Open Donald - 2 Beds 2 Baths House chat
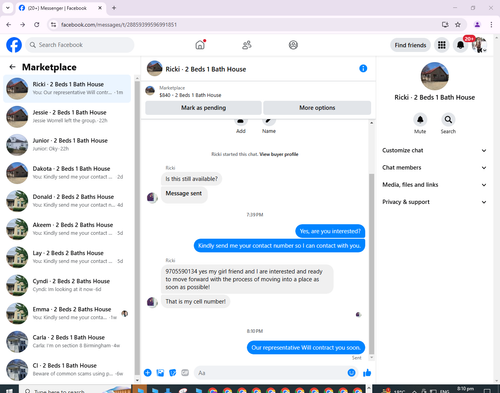 point(67,201)
